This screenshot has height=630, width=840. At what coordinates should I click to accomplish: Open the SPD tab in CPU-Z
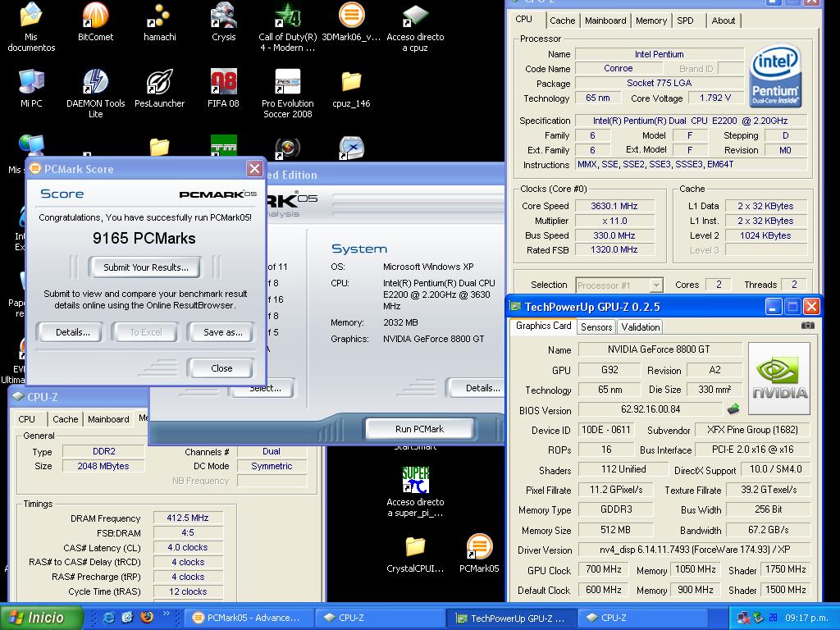point(685,21)
